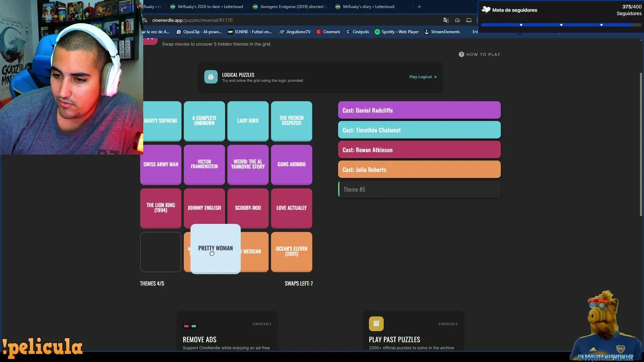Select the Ocean's Eleven (2001) tile
This screenshot has width=644, height=362.
(292, 252)
